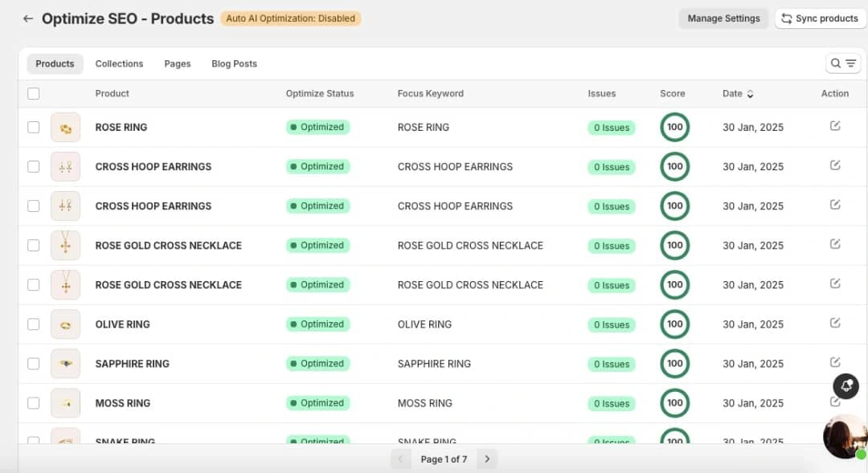Click the score 100 circle for OLIVE RING
The width and height of the screenshot is (868, 473).
point(675,324)
